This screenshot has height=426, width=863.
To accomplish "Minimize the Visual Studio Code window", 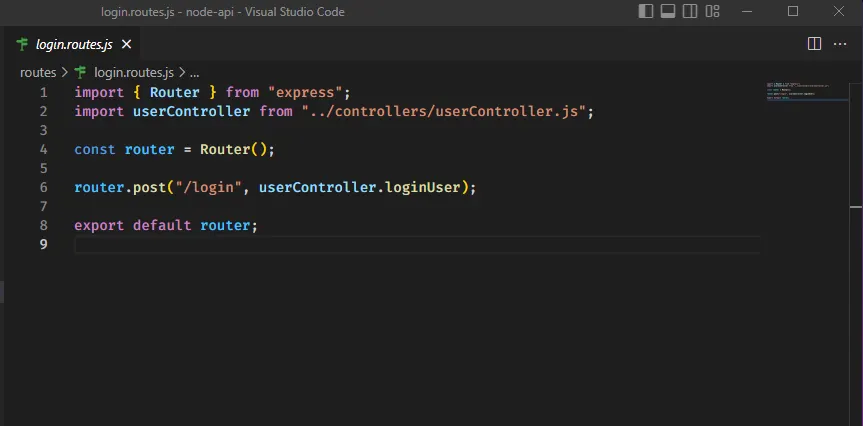I will pos(746,11).
